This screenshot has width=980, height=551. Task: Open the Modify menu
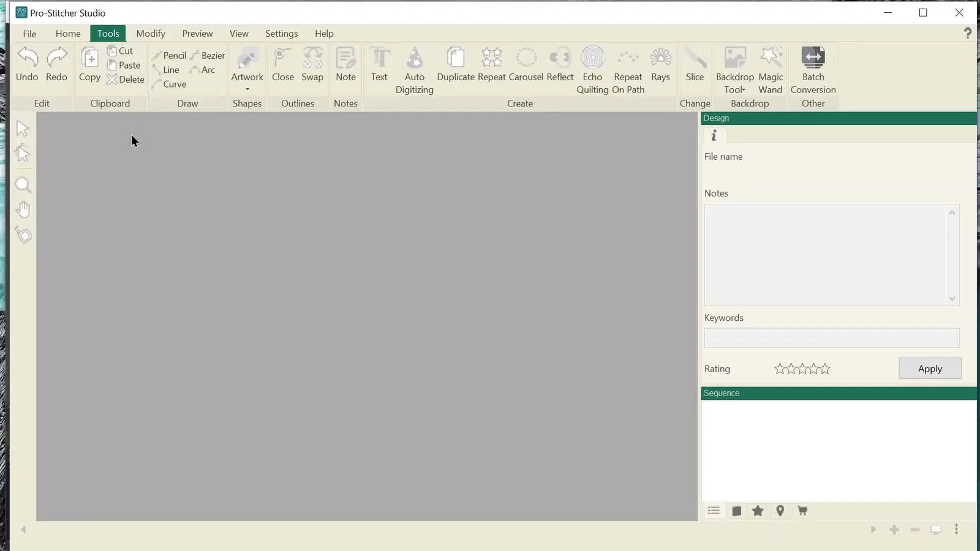pyautogui.click(x=151, y=33)
